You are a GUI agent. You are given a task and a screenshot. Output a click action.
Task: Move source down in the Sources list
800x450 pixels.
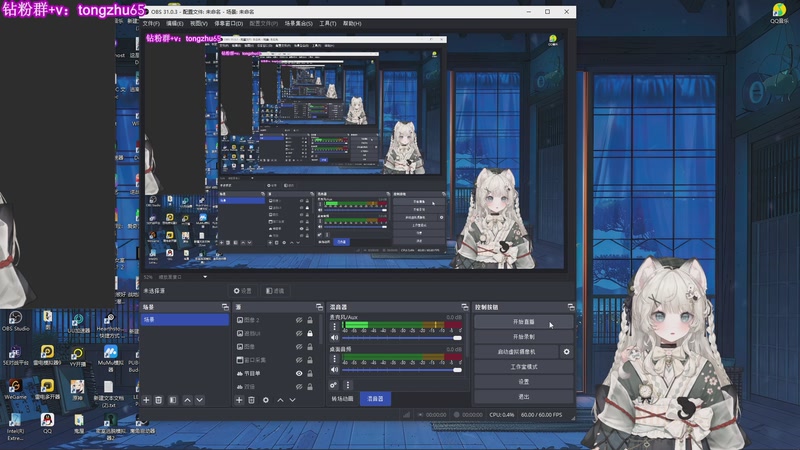[292, 400]
